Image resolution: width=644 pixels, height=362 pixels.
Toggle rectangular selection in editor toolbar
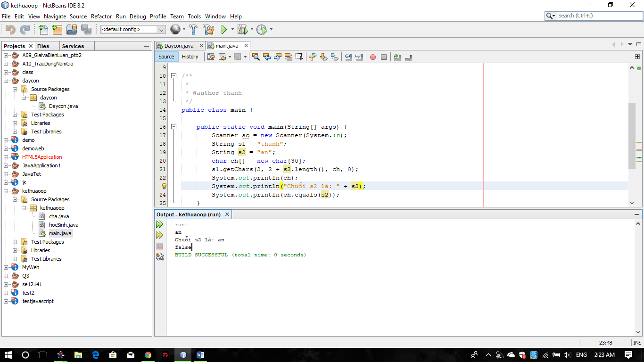[x=299, y=57]
